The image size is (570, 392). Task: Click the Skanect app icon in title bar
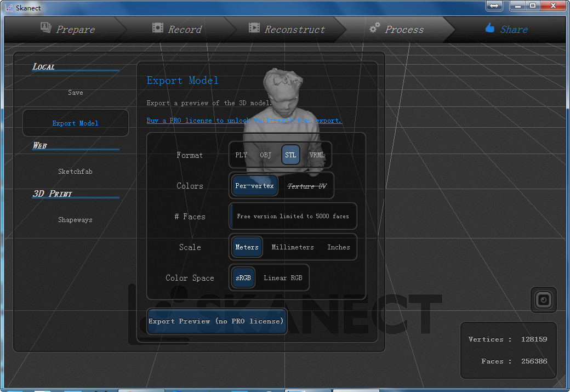coord(8,8)
